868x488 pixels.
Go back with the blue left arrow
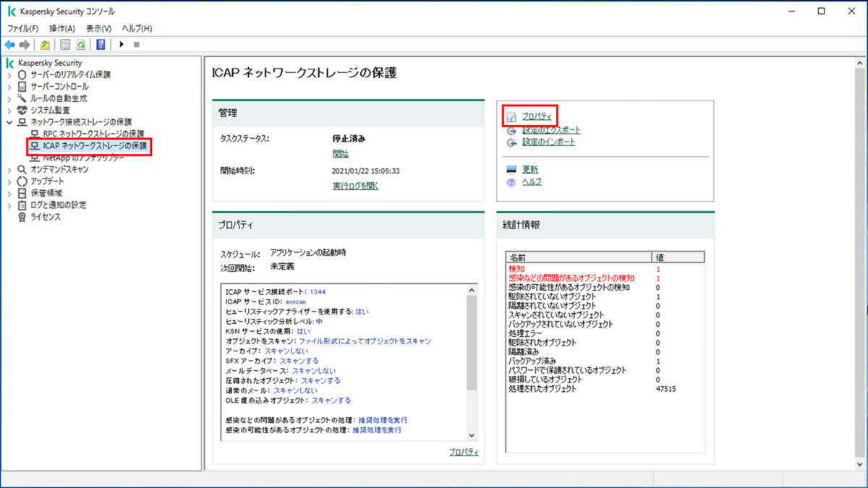[x=10, y=44]
